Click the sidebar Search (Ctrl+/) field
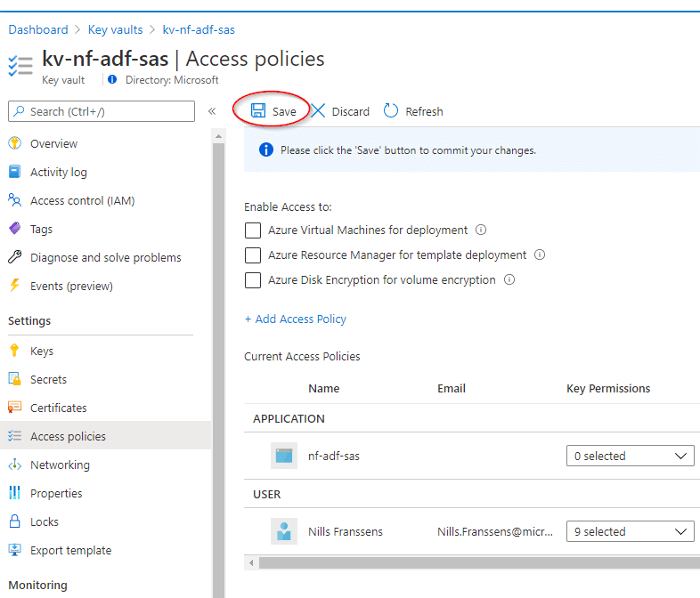Image resolution: width=700 pixels, height=598 pixels. point(102,111)
